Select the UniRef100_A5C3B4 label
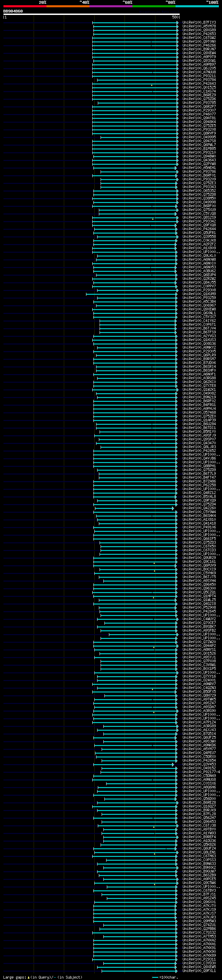This screenshot has height=980, width=222. [199, 302]
